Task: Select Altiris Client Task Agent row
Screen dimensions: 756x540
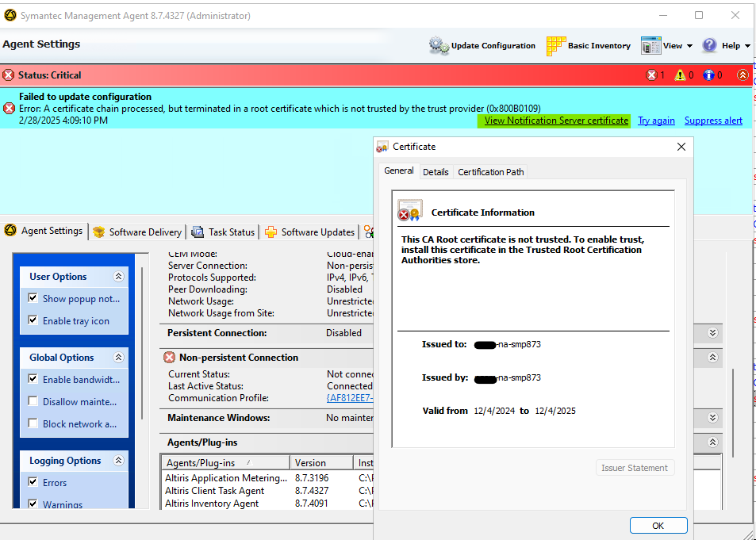Action: tap(267, 491)
